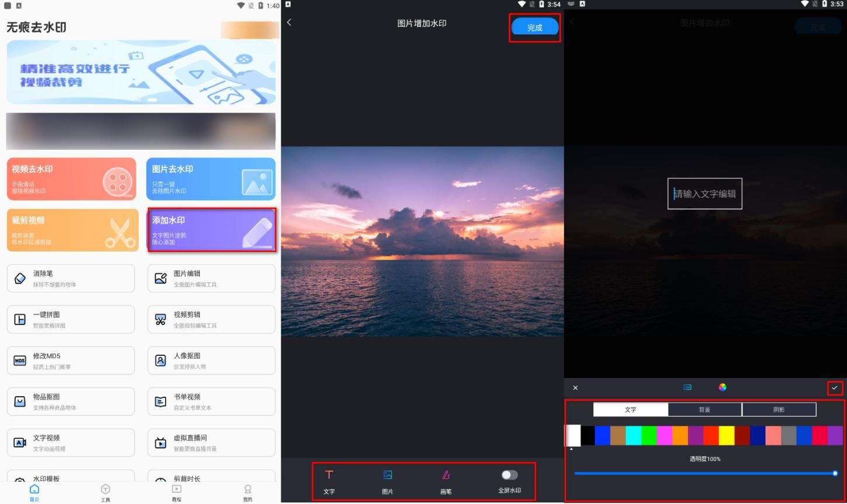
Task: Open the 视频去水印 card
Action: [x=72, y=179]
